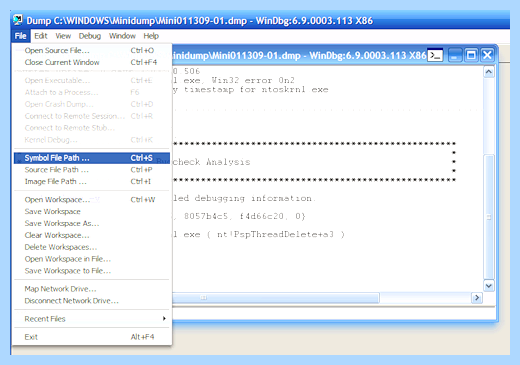Select Open Source File menu entry

point(92,50)
